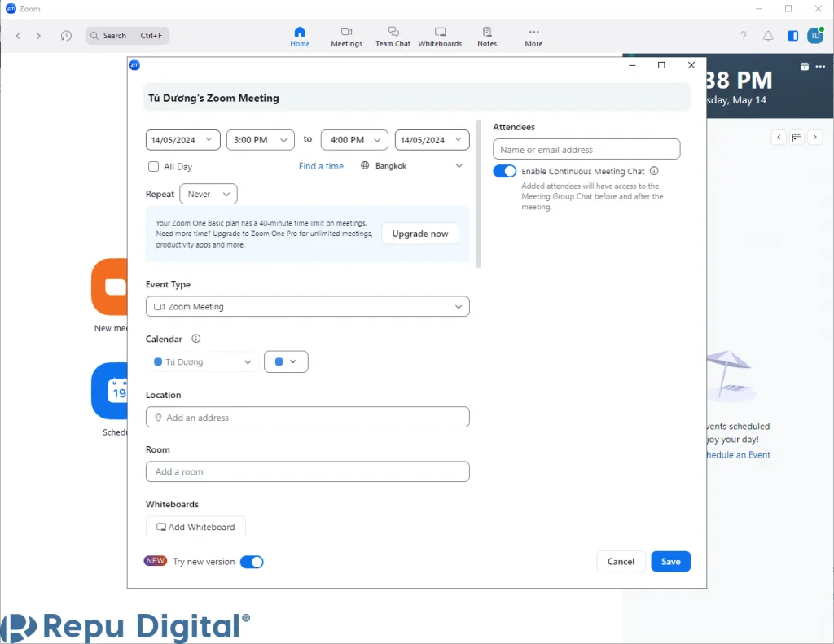The height and width of the screenshot is (644, 834).
Task: Open the history clock icon
Action: (66, 36)
